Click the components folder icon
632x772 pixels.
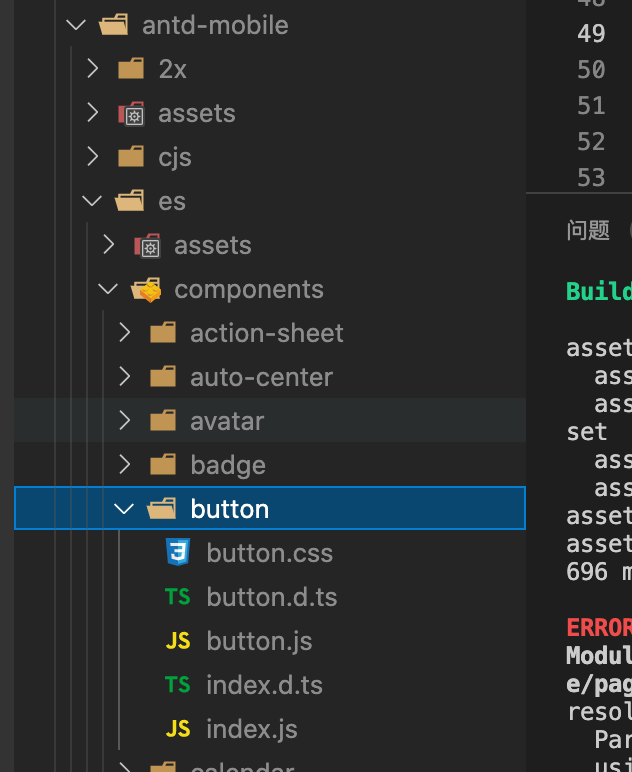tap(147, 290)
